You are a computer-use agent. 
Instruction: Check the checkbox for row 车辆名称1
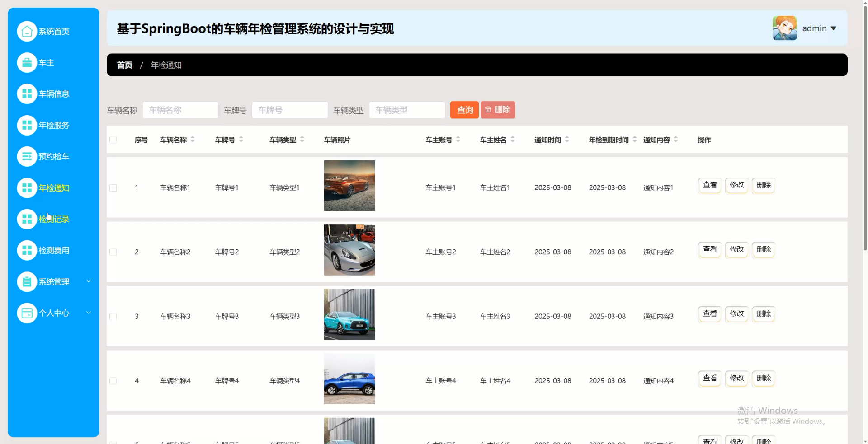pos(113,187)
